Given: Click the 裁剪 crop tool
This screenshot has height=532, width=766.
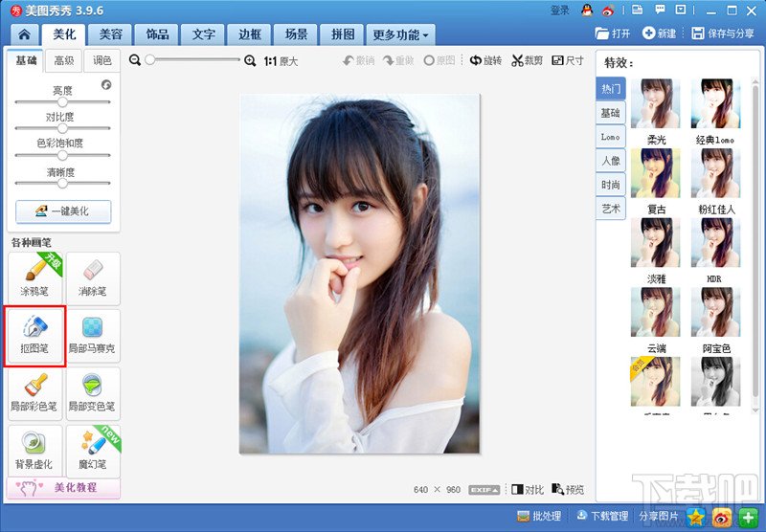Looking at the screenshot, I should (528, 60).
